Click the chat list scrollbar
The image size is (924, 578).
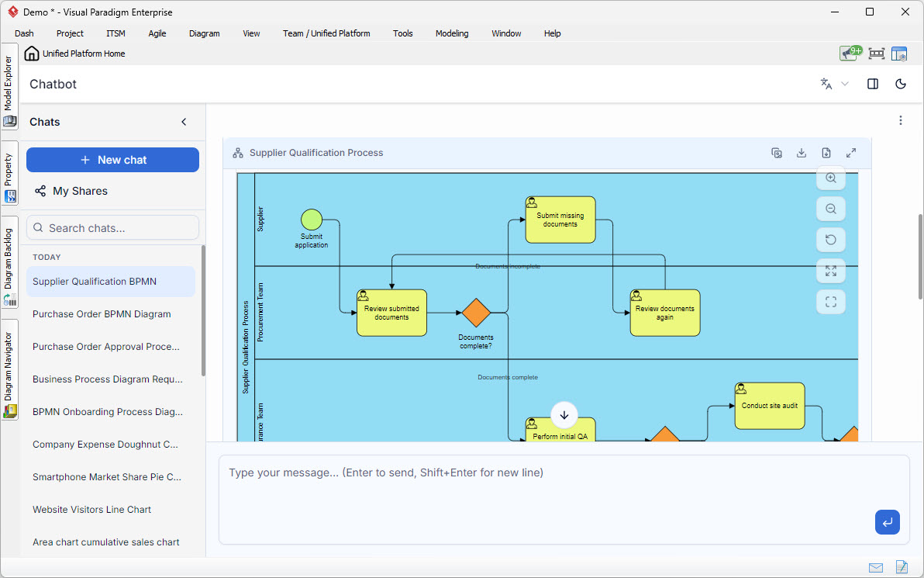pyautogui.click(x=203, y=311)
